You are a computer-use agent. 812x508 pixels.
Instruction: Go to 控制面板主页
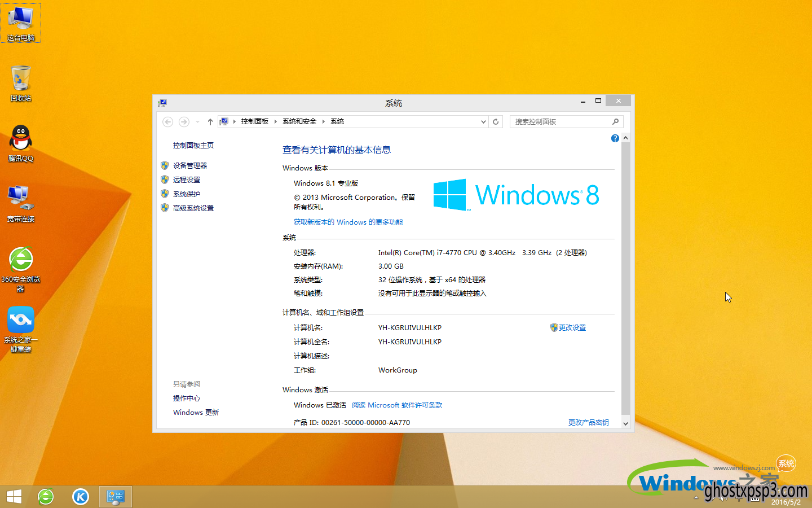click(x=193, y=145)
